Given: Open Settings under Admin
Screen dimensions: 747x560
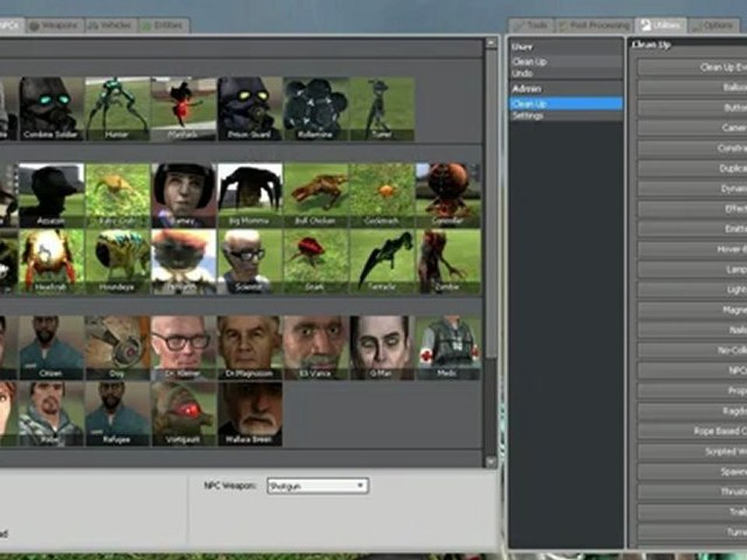Looking at the screenshot, I should point(566,116).
